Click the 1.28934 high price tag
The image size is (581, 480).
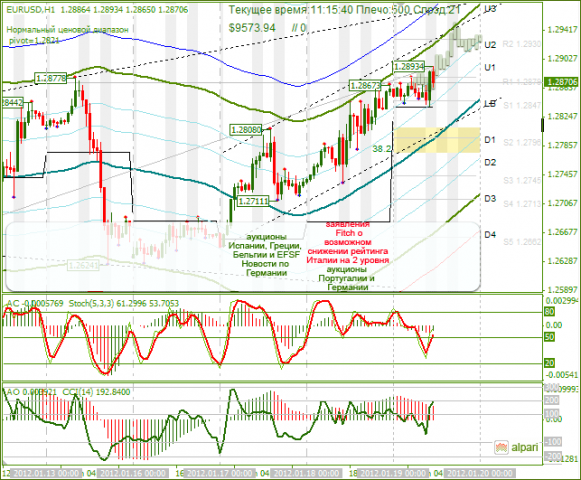[409, 67]
